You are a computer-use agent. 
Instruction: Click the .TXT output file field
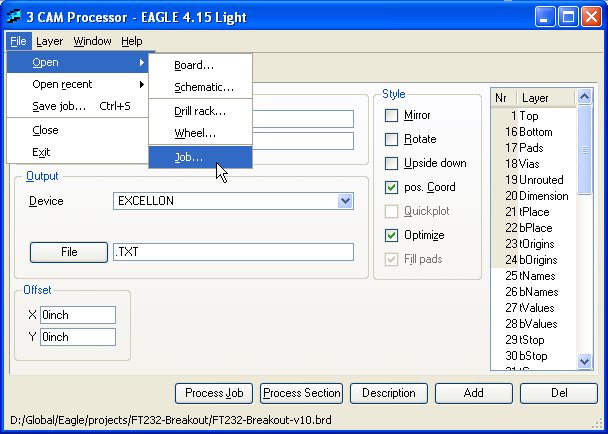point(233,252)
